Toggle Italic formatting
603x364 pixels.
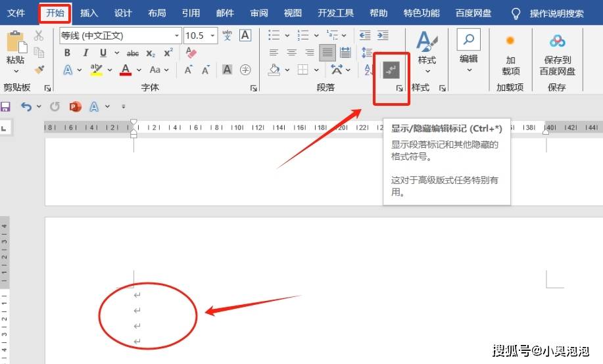point(85,53)
